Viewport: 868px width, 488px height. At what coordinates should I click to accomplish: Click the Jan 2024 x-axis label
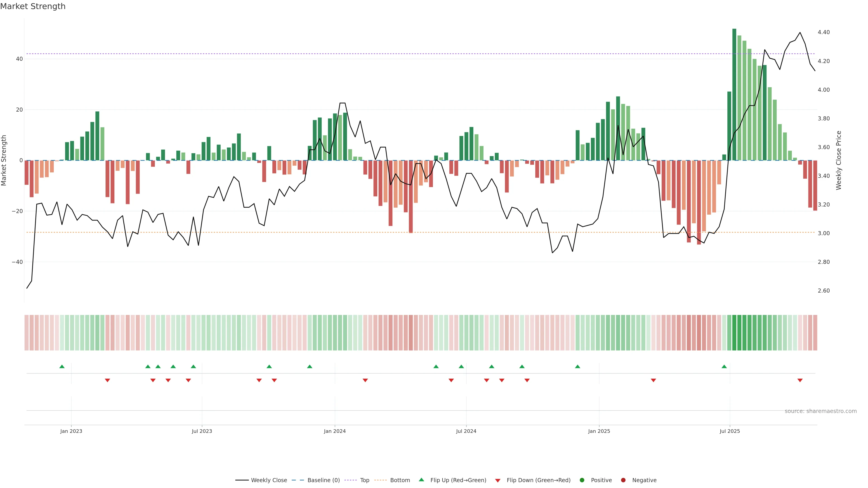pyautogui.click(x=335, y=431)
